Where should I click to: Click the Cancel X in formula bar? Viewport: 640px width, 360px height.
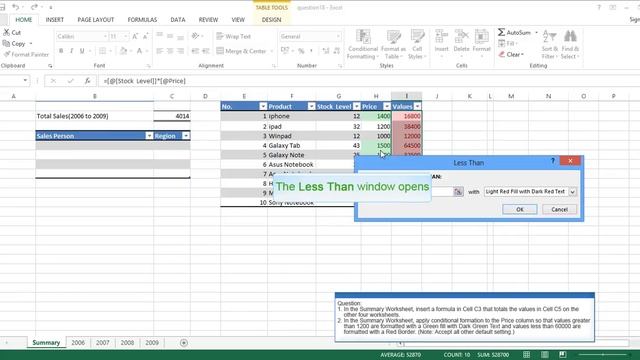tap(53, 81)
